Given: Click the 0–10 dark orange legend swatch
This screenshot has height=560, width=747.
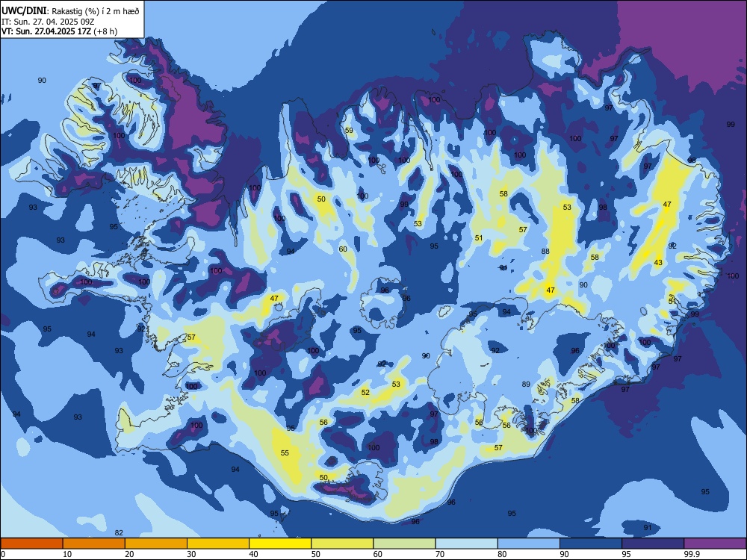Looking at the screenshot, I should (x=31, y=544).
